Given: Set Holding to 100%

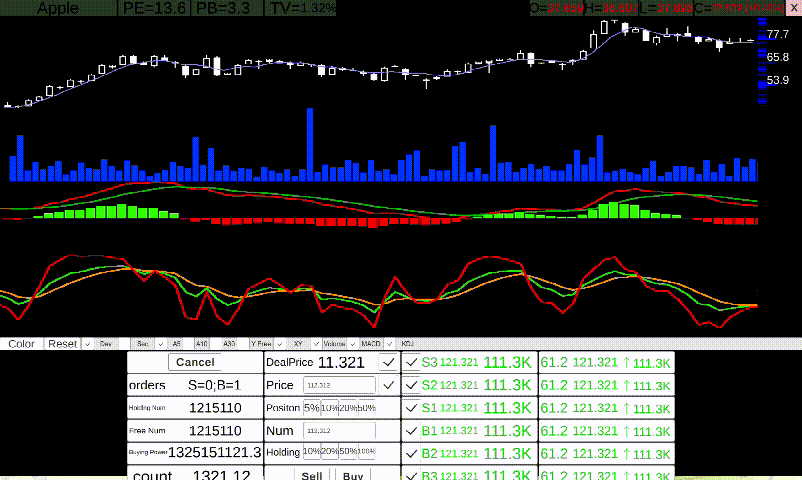Looking at the screenshot, I should (367, 451).
